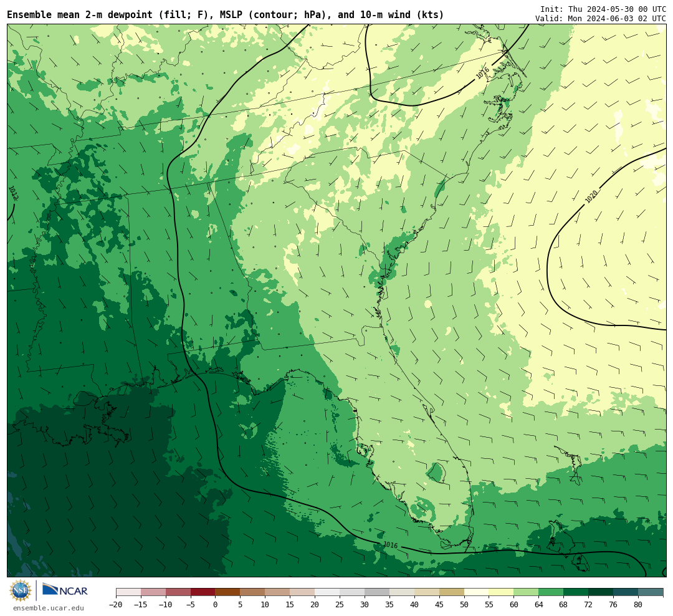
Task: Pick the -5 to 0 dark red swatch
Action: click(203, 592)
